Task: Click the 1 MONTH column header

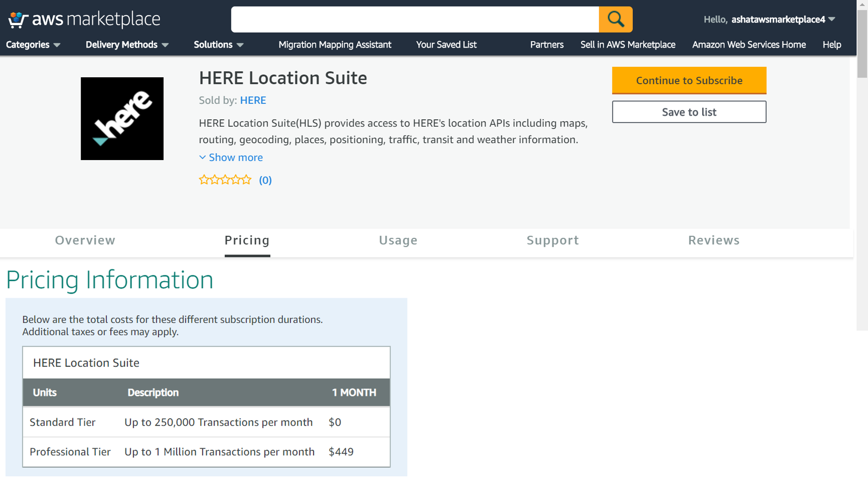Action: tap(354, 393)
